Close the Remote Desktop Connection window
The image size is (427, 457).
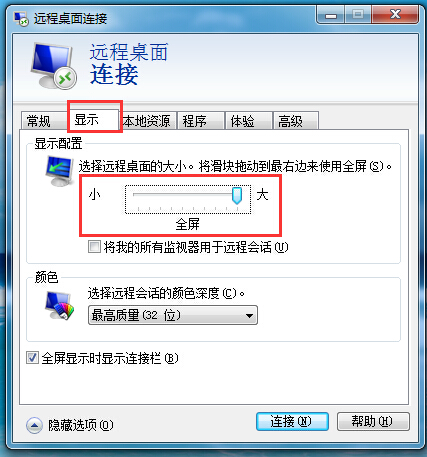(395, 15)
